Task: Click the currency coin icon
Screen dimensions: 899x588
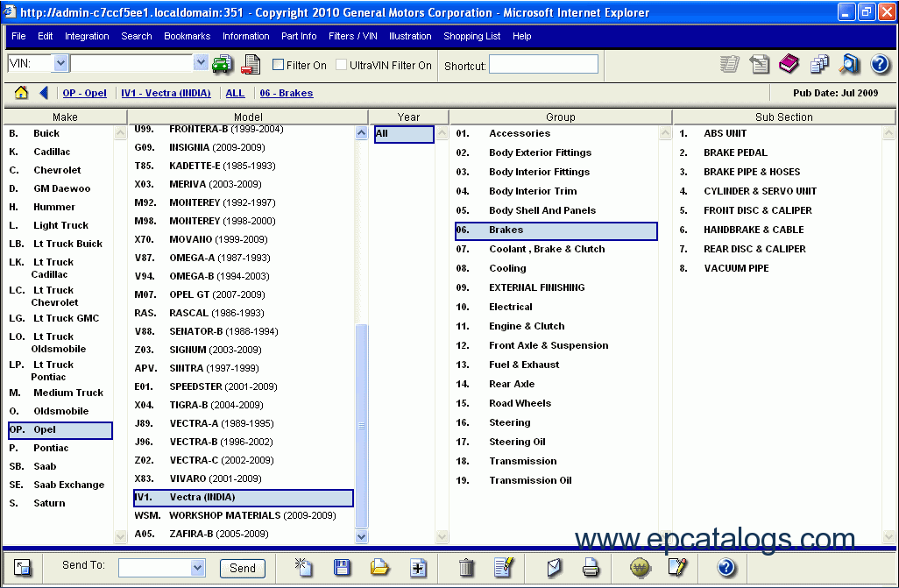Action: pos(641,568)
